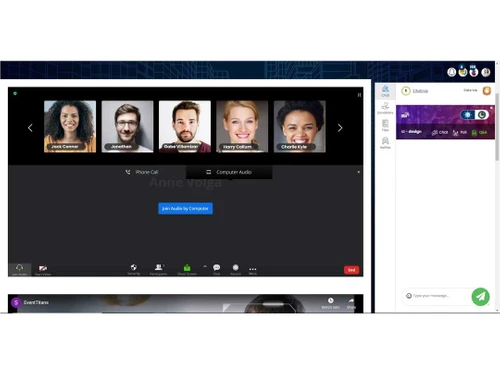Click the green encryption status dot
This screenshot has height=375, width=500.
click(15, 93)
